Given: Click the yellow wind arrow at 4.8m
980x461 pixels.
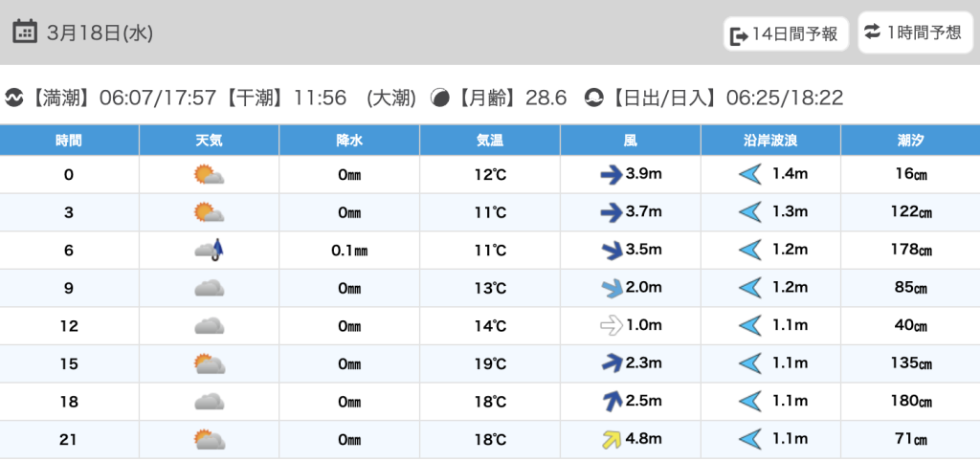Looking at the screenshot, I should click(x=612, y=440).
